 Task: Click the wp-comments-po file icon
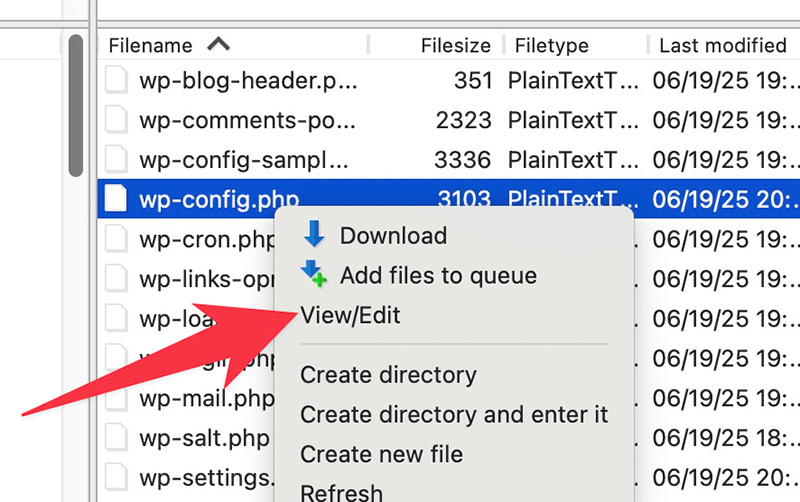[x=116, y=120]
